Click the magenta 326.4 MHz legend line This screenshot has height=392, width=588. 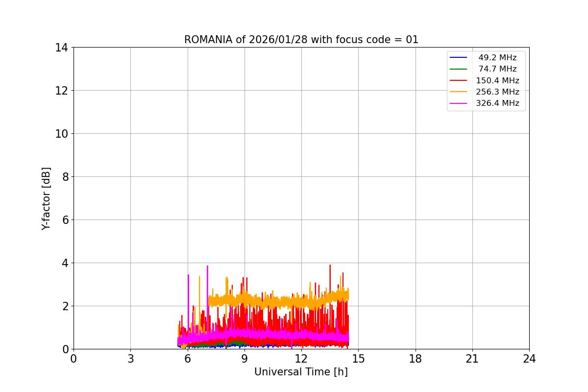coord(459,103)
